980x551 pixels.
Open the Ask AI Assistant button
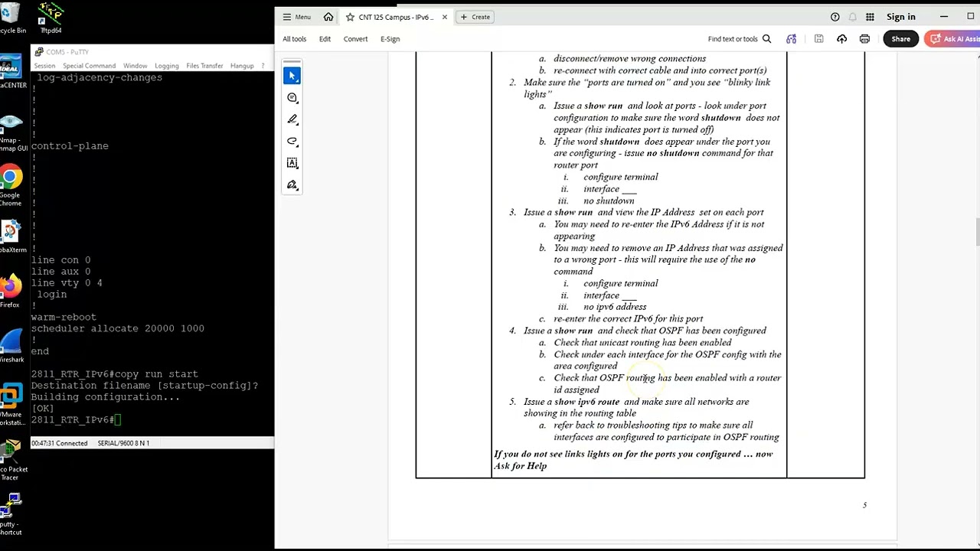pyautogui.click(x=952, y=39)
